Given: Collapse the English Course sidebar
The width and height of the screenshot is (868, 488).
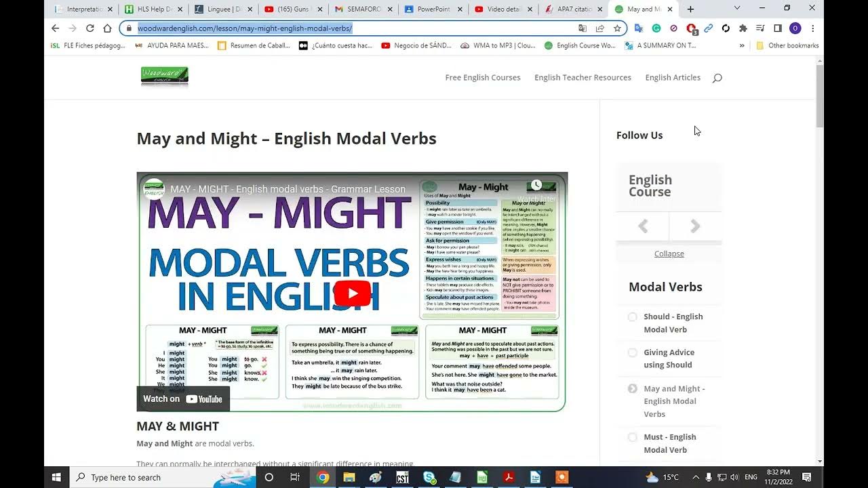Looking at the screenshot, I should pos(669,253).
